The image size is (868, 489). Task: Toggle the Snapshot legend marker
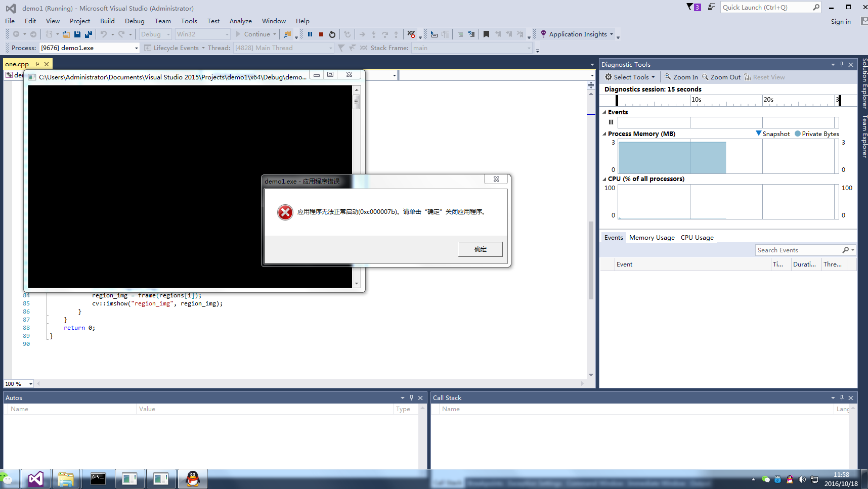pos(758,134)
